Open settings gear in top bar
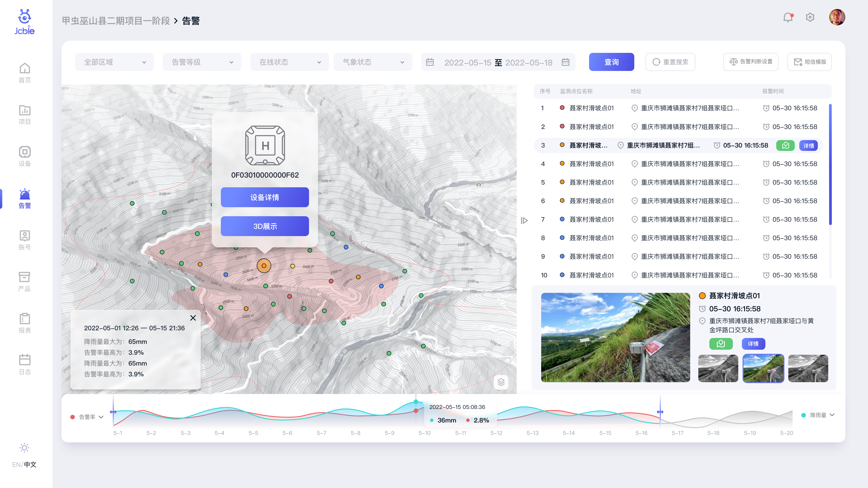This screenshot has width=868, height=488. point(810,18)
